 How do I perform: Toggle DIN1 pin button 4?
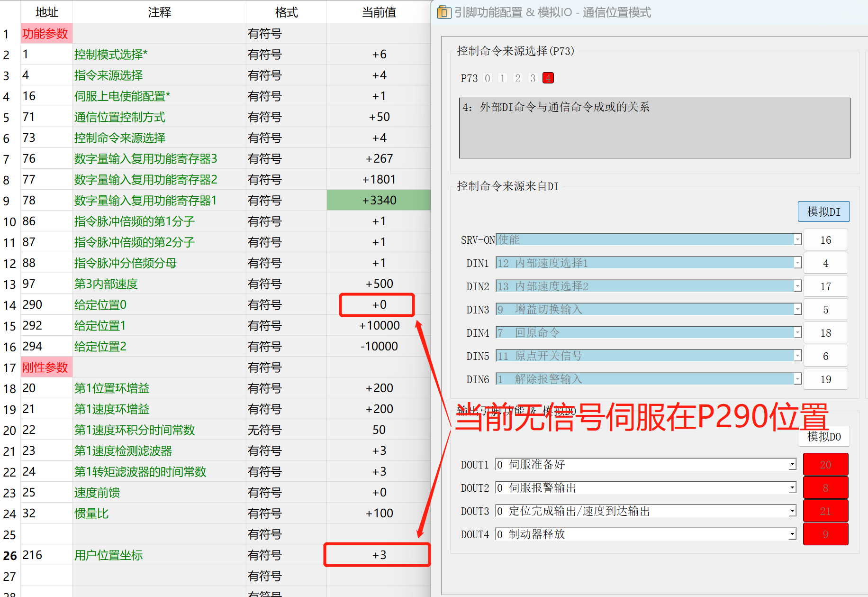click(826, 263)
